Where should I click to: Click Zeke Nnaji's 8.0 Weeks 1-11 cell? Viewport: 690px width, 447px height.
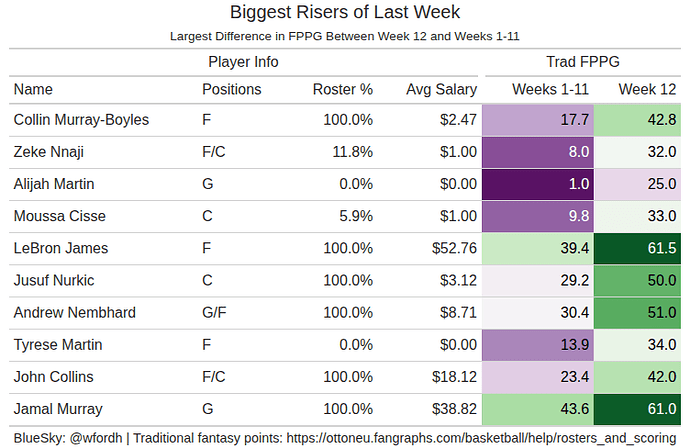point(539,152)
